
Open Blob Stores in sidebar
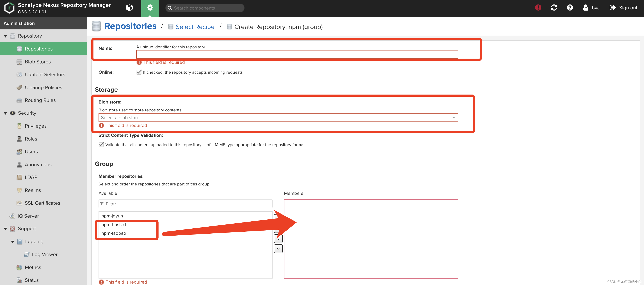click(x=38, y=62)
